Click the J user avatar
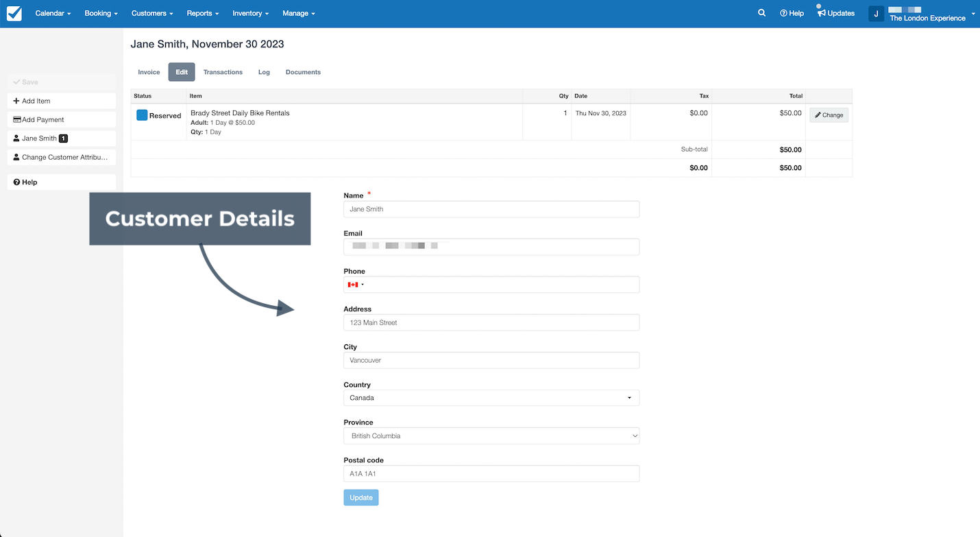The image size is (980, 537). point(876,14)
